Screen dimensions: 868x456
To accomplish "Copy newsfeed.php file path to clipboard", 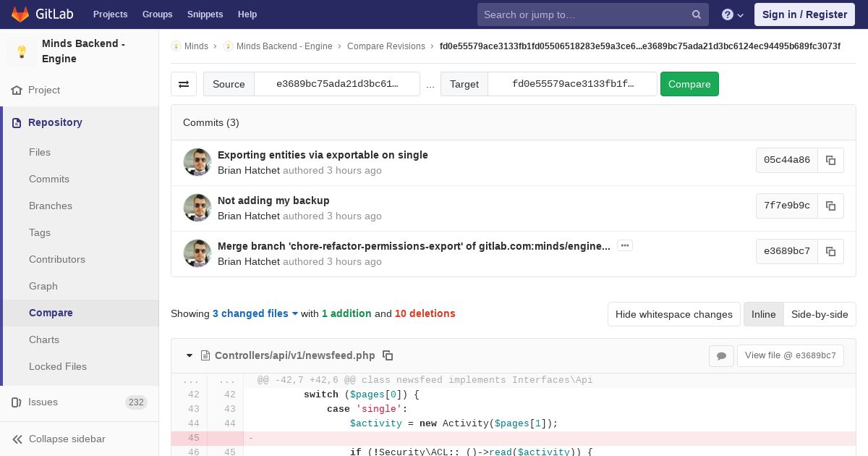I will [x=388, y=355].
